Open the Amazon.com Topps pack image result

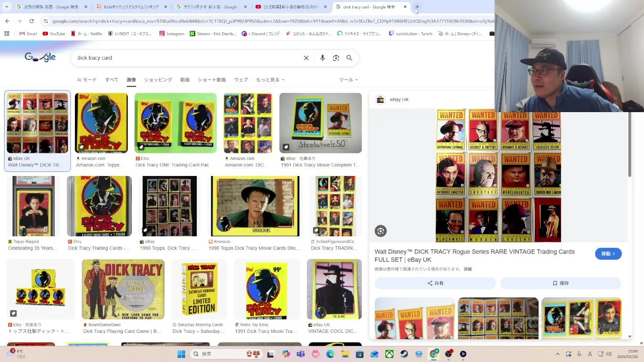coord(101,123)
